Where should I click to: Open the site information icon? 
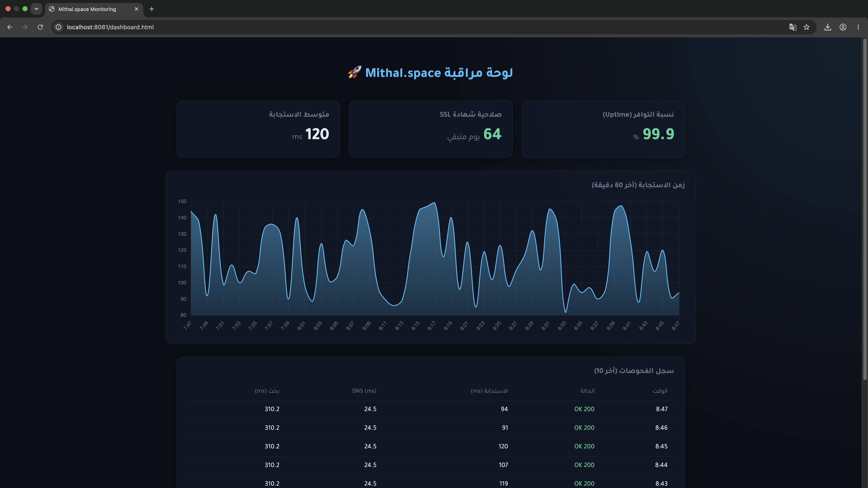59,27
